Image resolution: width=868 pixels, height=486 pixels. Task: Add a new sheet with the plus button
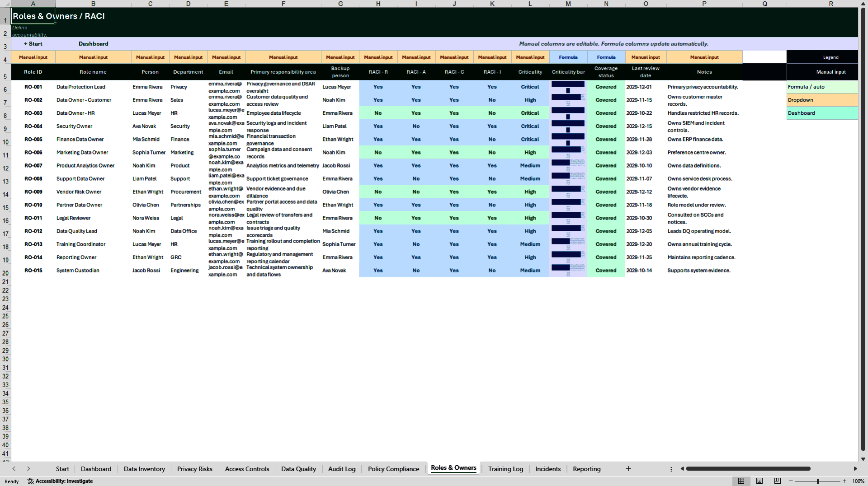[628, 469]
